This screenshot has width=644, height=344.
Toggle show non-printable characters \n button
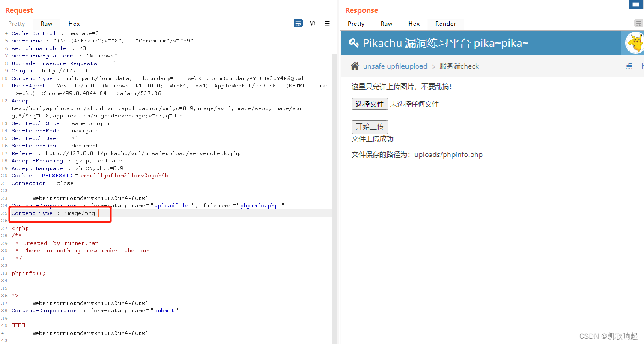click(x=313, y=23)
